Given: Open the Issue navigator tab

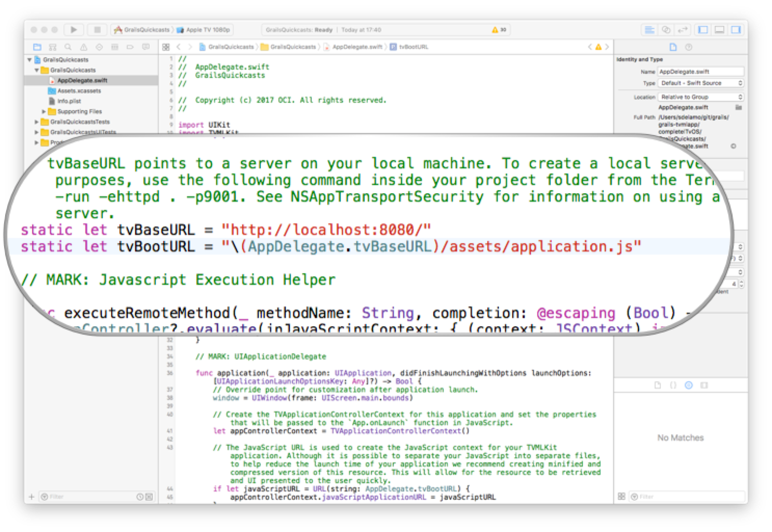Looking at the screenshot, I should coord(84,47).
